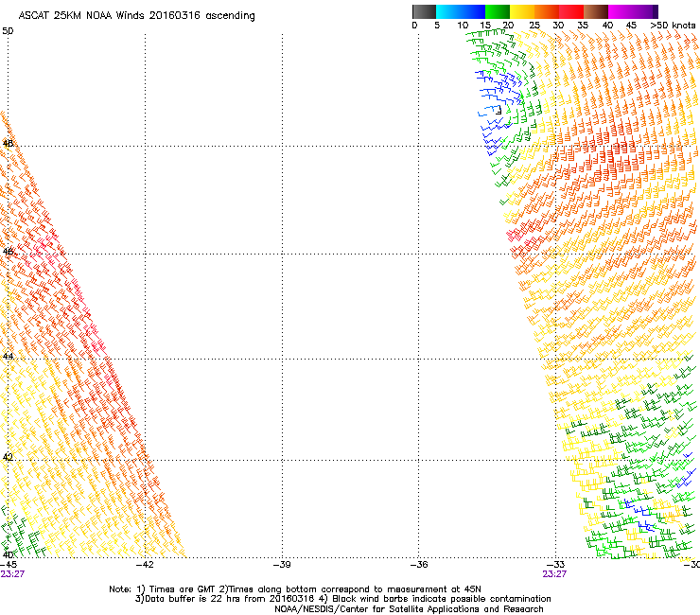Click the longitude label -36
The height and width of the screenshot is (615, 700).
click(418, 565)
